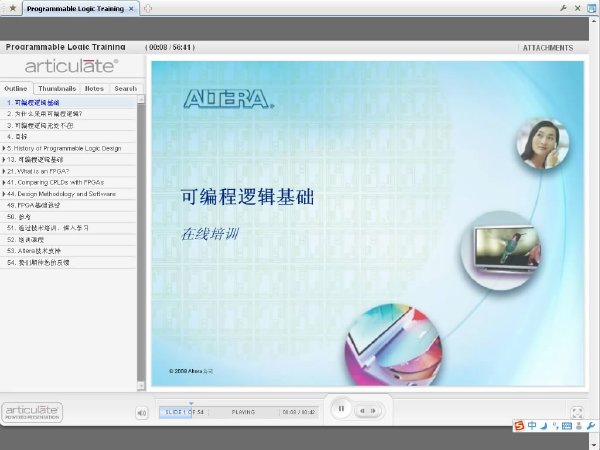Select outline slide 51 row
Viewport: 600px width, 450px height.
coord(68,228)
